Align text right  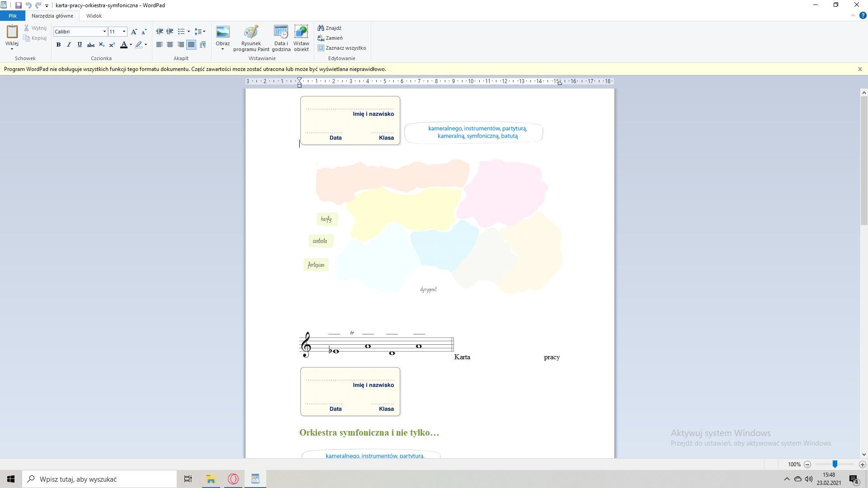coord(181,44)
